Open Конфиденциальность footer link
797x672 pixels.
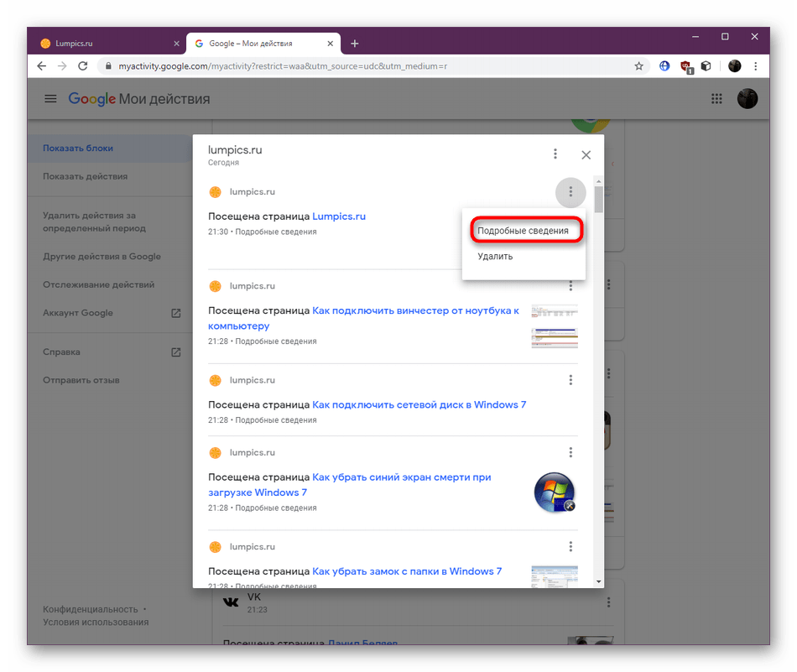[90, 609]
